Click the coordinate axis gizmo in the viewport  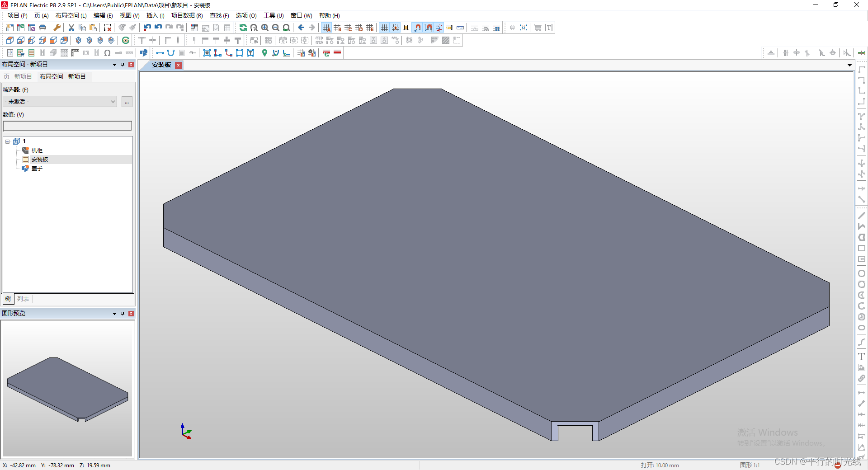[x=186, y=432]
